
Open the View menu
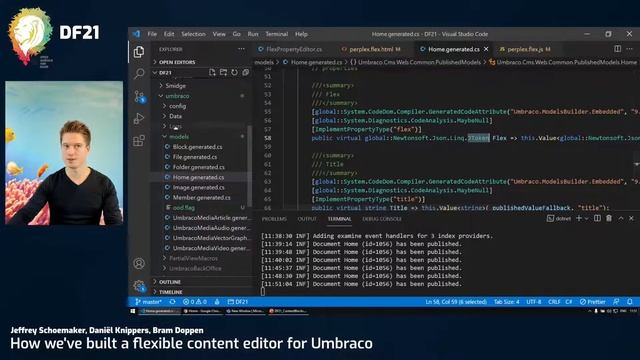coord(219,34)
